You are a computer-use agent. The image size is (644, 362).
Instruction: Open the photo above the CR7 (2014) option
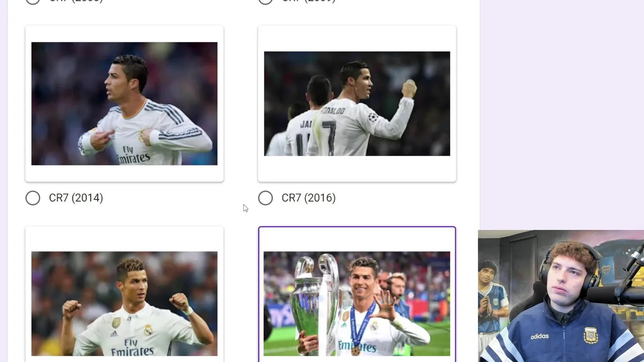click(x=124, y=104)
